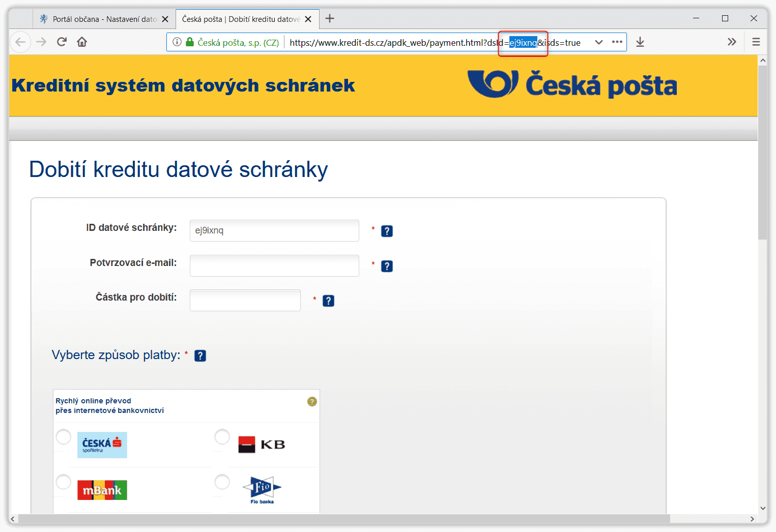Open the page actions three-dots menu
This screenshot has width=776, height=532.
pyautogui.click(x=617, y=42)
